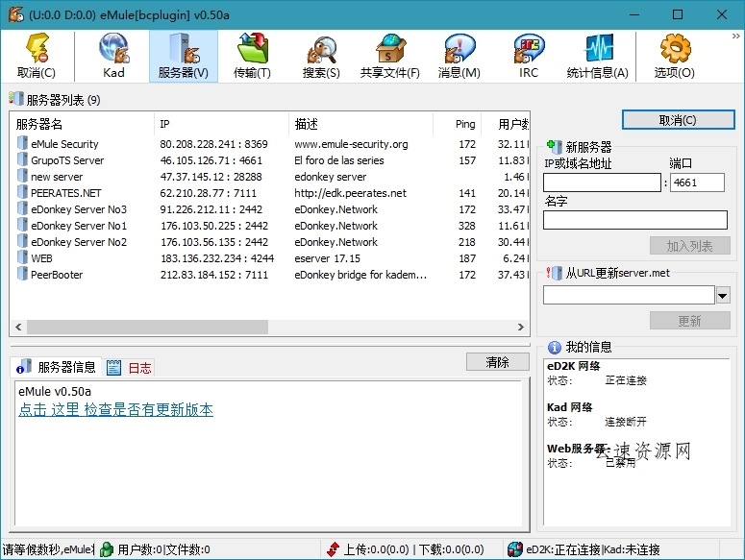The width and height of the screenshot is (745, 560).
Task: Click the IP or domain address input field
Action: 602,183
